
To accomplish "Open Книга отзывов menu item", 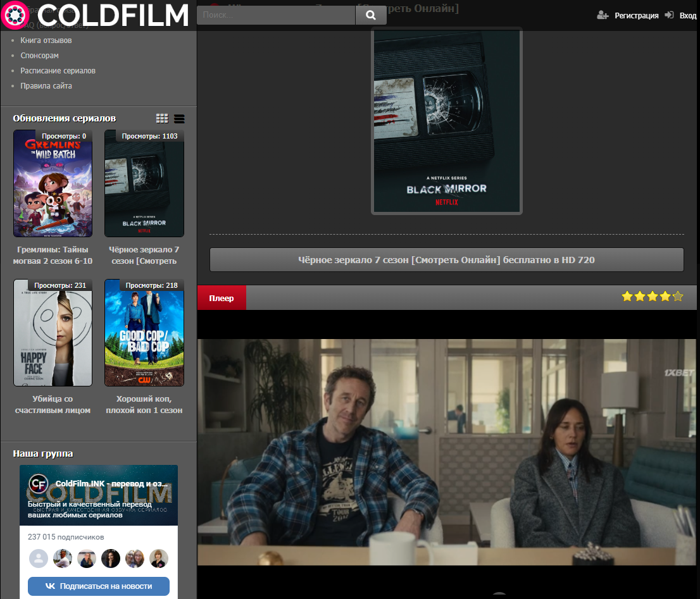I will pyautogui.click(x=46, y=40).
